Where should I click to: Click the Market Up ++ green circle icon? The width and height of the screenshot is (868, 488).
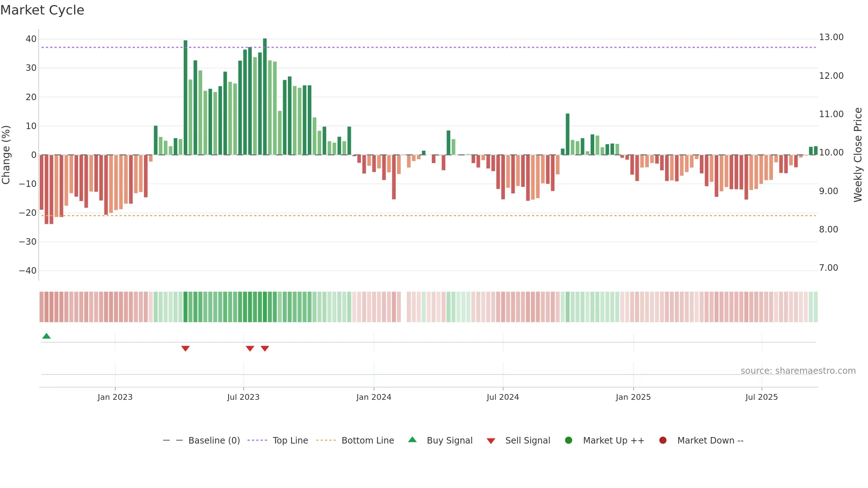coord(569,440)
